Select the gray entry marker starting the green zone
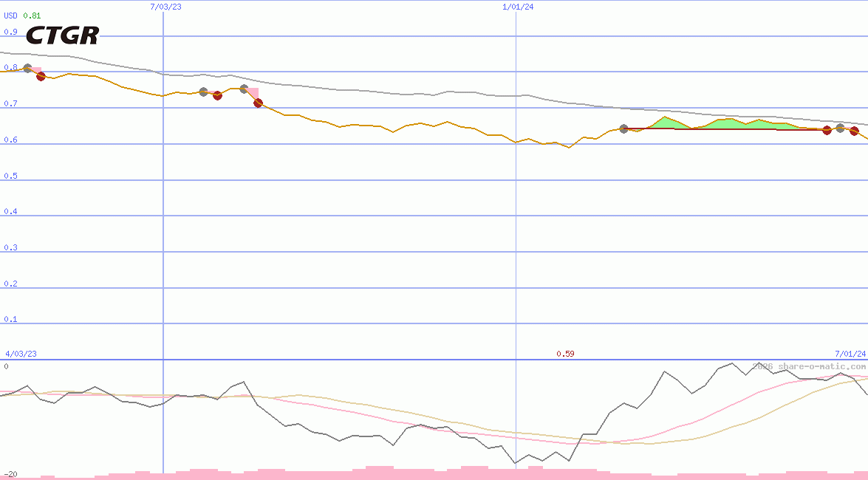 tap(623, 128)
